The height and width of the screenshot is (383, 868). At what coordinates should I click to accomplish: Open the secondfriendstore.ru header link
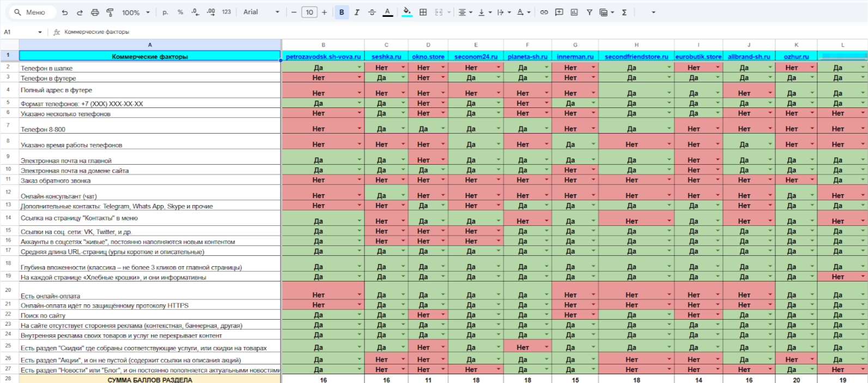[636, 56]
